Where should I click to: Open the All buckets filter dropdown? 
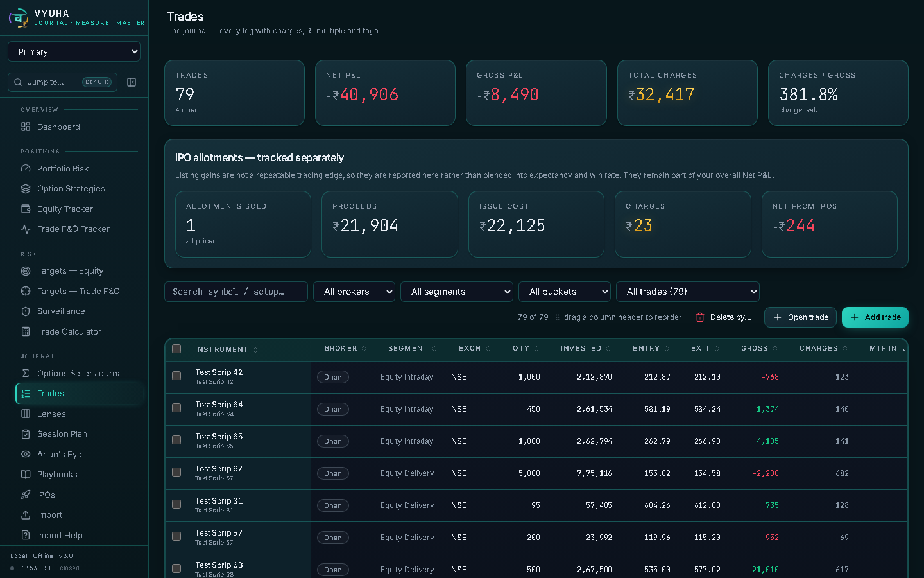tap(565, 292)
